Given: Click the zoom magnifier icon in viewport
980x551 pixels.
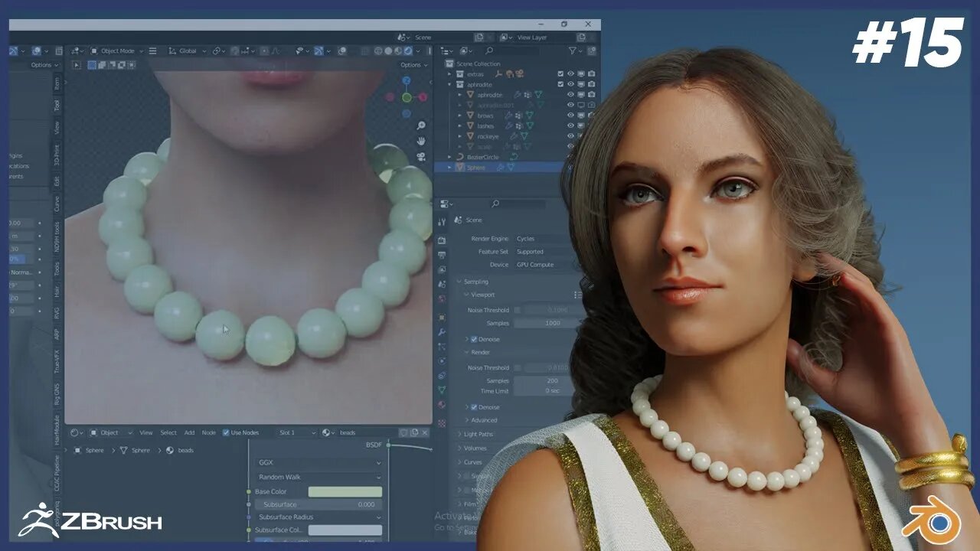Looking at the screenshot, I should (421, 126).
